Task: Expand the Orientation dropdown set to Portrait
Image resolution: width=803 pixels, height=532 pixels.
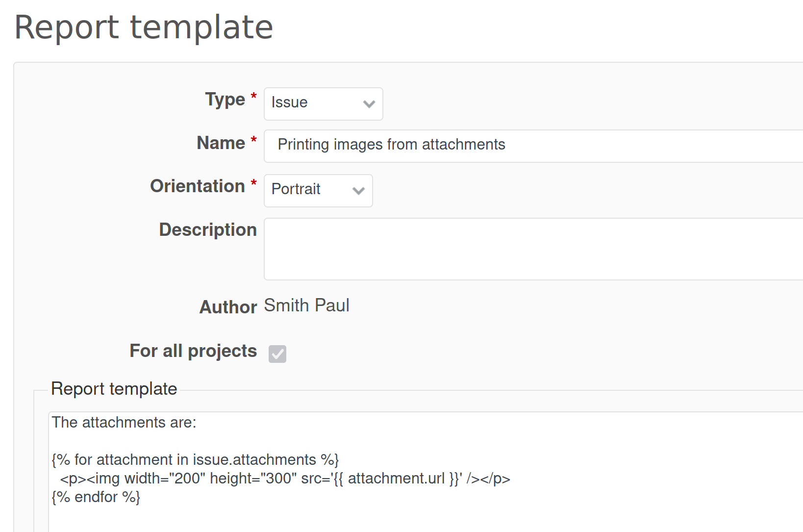Action: point(309,190)
